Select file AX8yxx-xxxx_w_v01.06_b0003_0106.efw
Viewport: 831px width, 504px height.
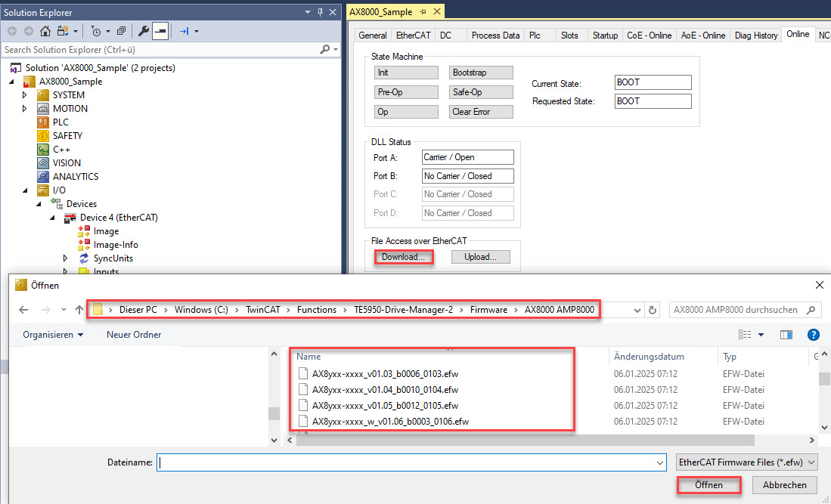coord(390,422)
